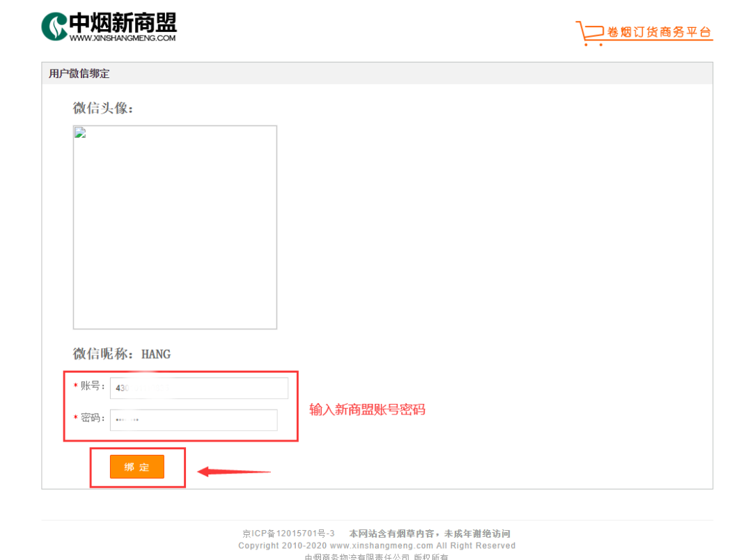Click the broken WeChat avatar image icon
This screenshot has width=752, height=560.
pos(80,133)
